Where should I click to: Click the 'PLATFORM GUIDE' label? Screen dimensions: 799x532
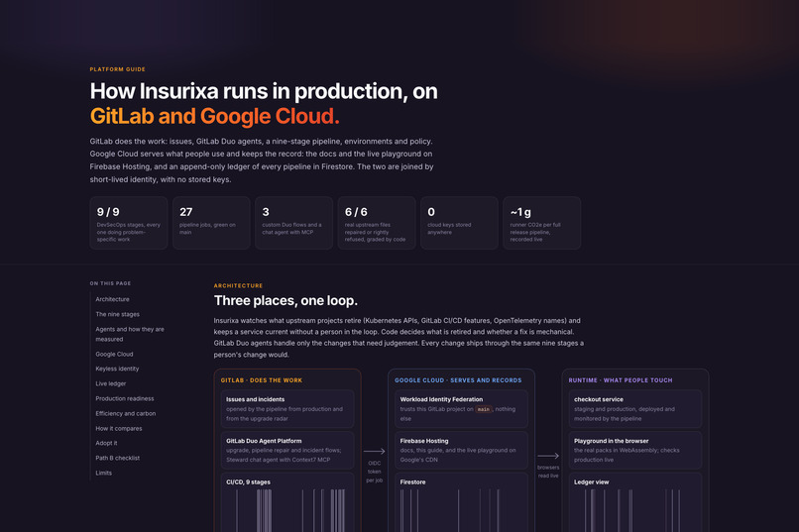click(x=118, y=69)
